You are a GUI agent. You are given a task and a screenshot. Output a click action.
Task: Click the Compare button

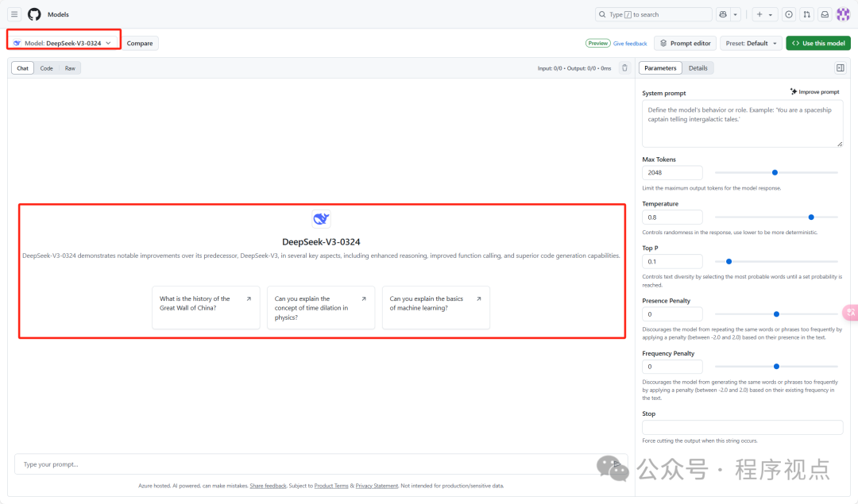(140, 43)
